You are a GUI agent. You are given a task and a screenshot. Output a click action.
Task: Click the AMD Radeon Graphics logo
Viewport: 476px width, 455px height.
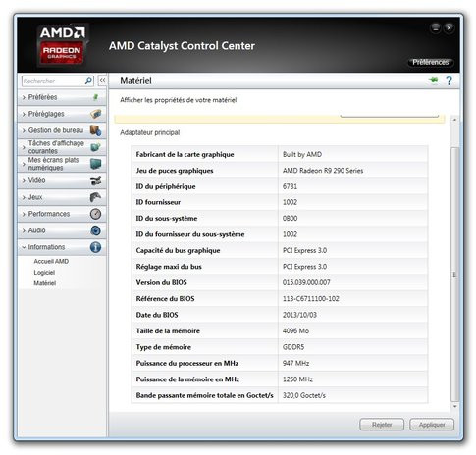(62, 44)
